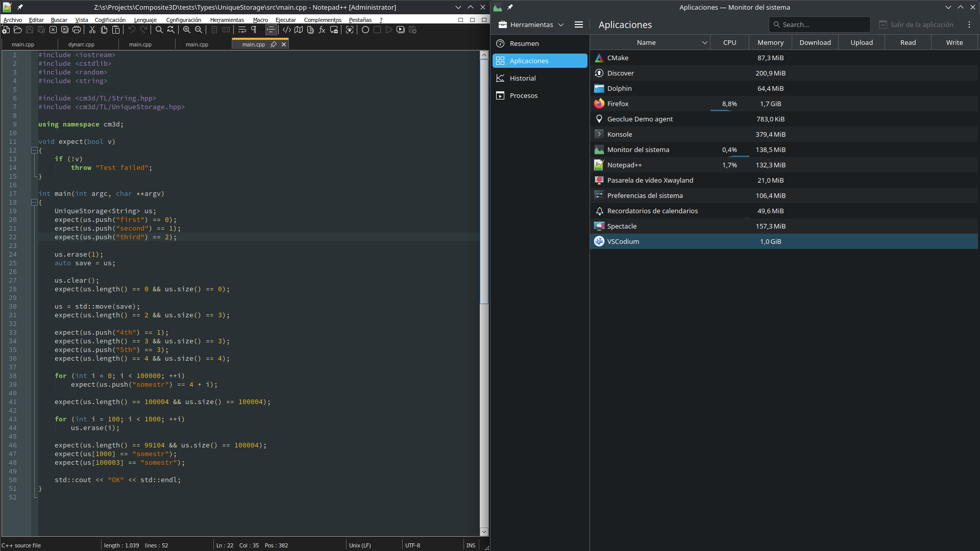The image size is (980, 551).
Task: Open the Document Map icon
Action: tap(299, 30)
